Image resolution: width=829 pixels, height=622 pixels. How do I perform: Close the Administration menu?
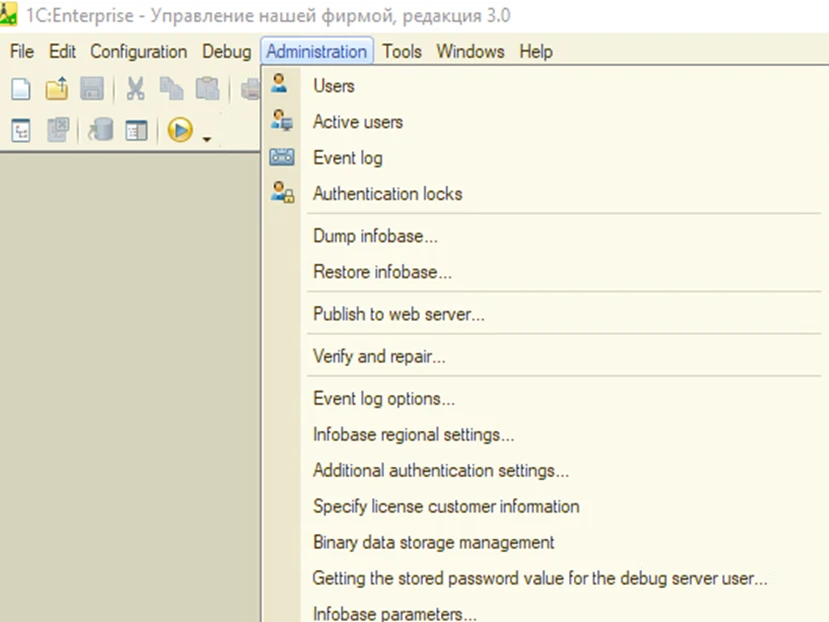click(x=316, y=51)
